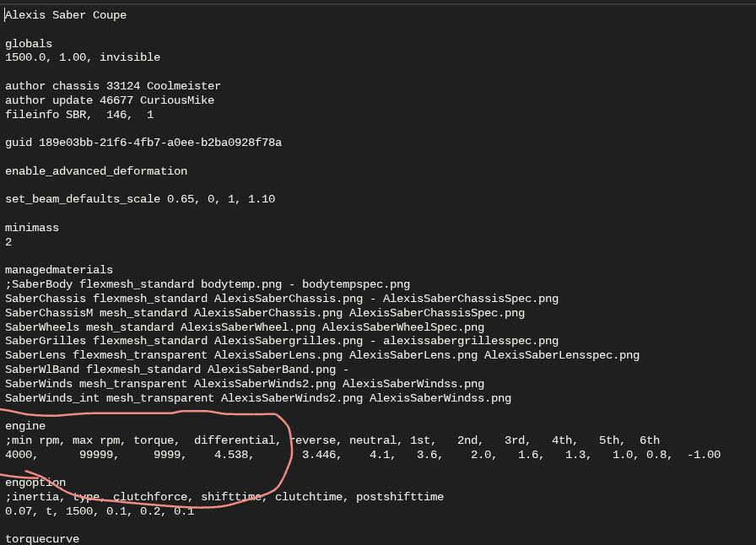Click the "managedmaterials" section header
The height and width of the screenshot is (545, 756).
click(x=59, y=270)
